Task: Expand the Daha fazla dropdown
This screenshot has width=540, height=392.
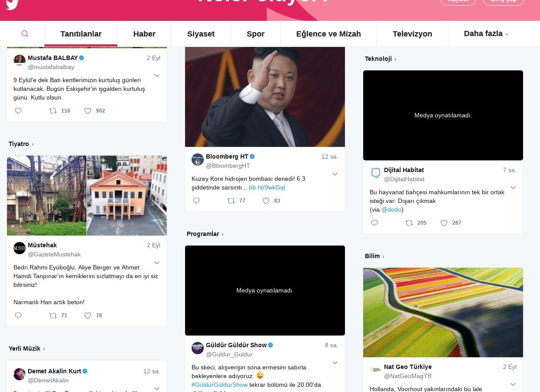Action: point(486,33)
